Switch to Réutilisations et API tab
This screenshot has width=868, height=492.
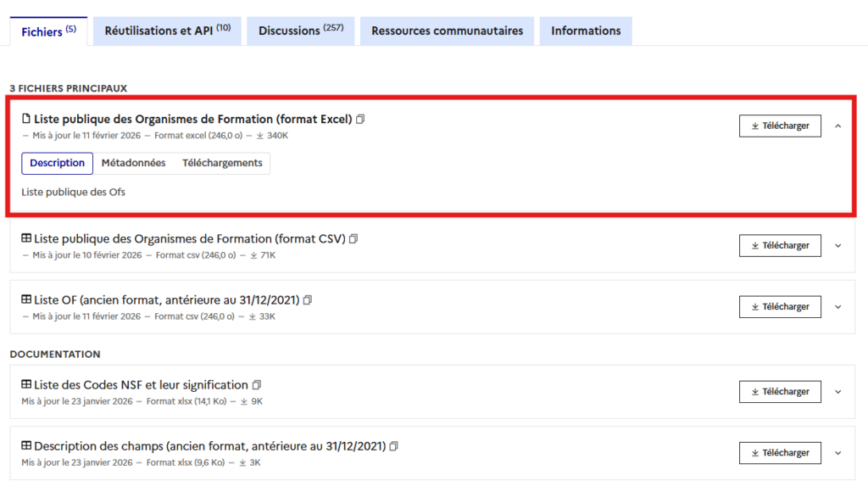coord(167,31)
